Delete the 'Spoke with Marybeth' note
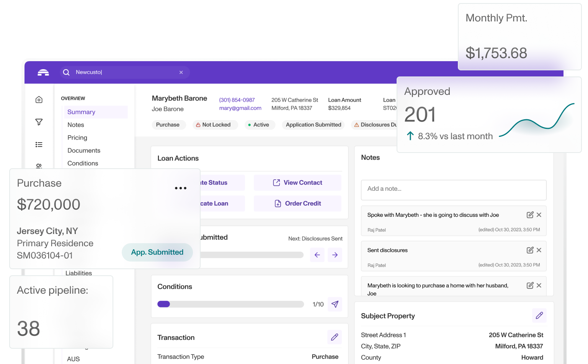 pyautogui.click(x=539, y=215)
